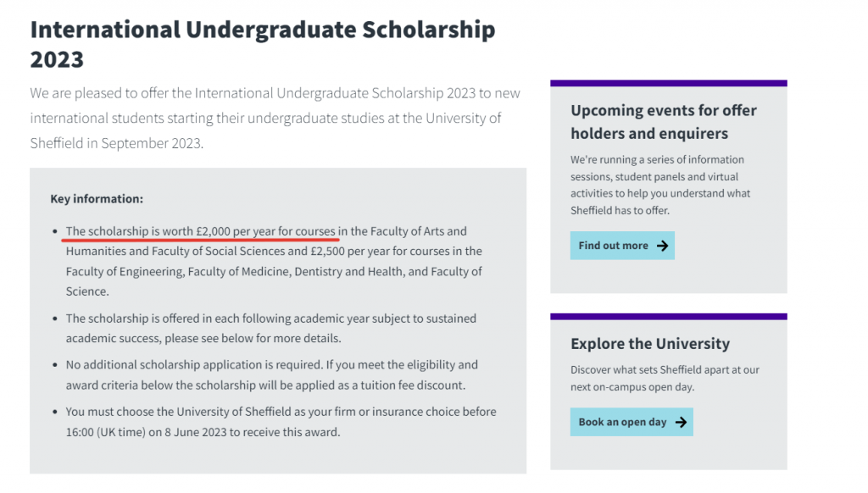Click the bullet about sustained academic success

pyautogui.click(x=271, y=328)
